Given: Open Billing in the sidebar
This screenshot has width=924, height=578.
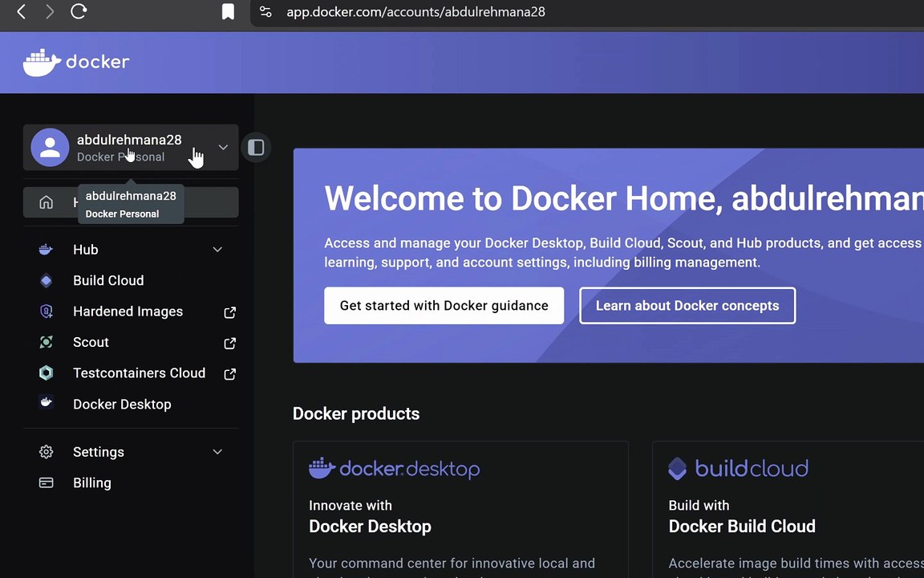Looking at the screenshot, I should 92,482.
